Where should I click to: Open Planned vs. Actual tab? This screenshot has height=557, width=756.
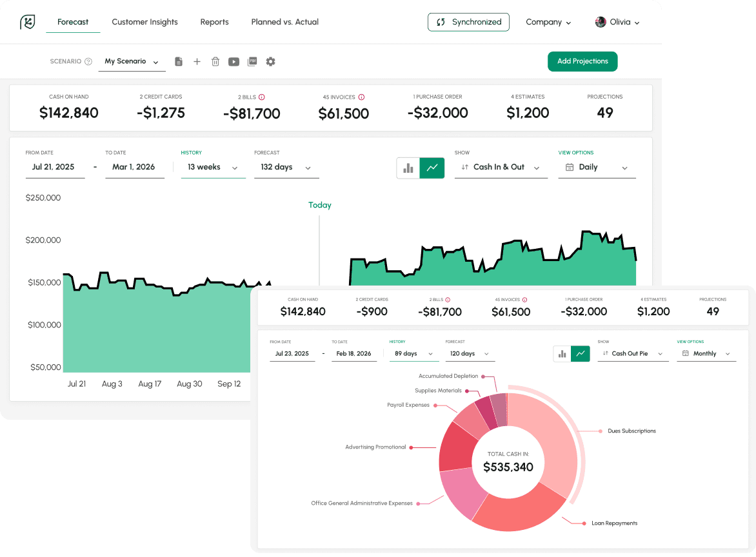(284, 22)
